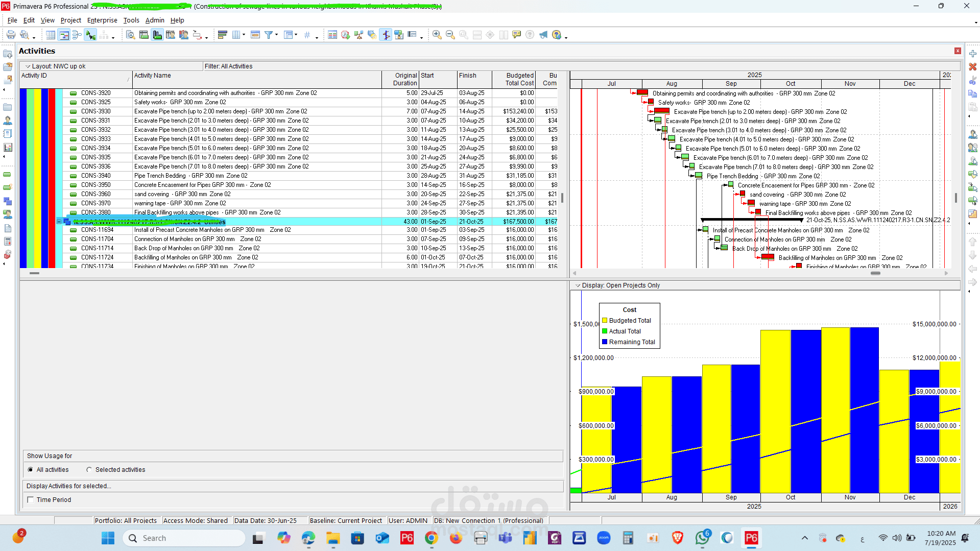980x551 pixels.
Task: Open dropdown arrow beside the # icon
Action: (317, 37)
